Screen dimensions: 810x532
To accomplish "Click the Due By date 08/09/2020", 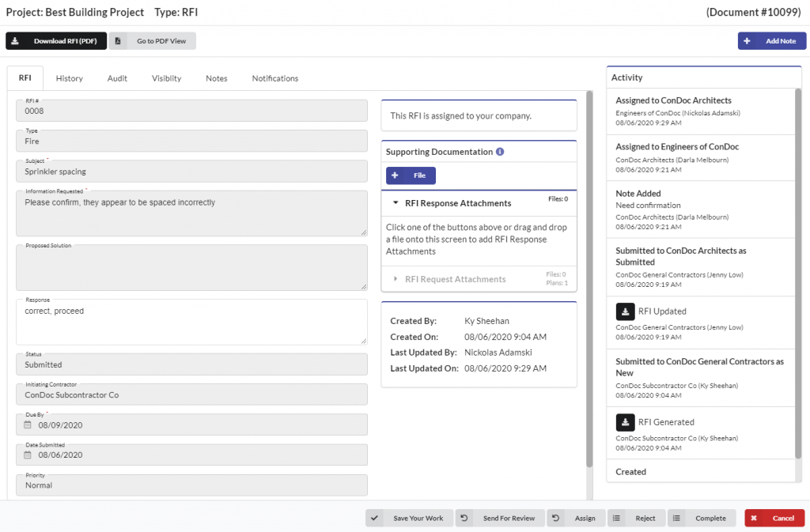I will coord(60,425).
